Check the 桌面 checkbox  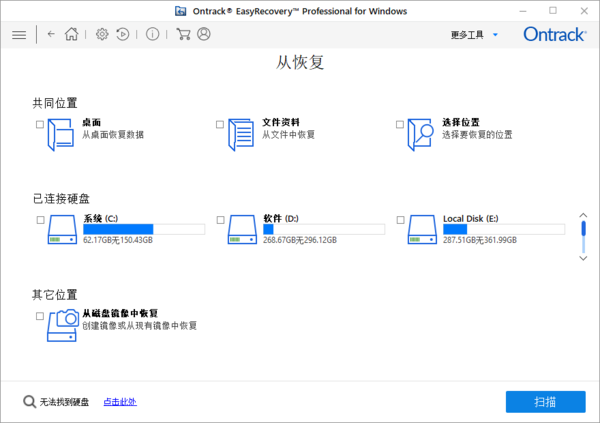(40, 125)
